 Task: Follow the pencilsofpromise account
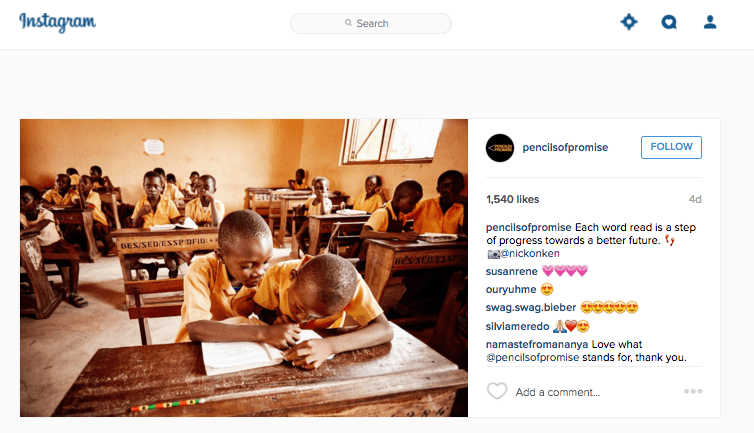pos(671,147)
